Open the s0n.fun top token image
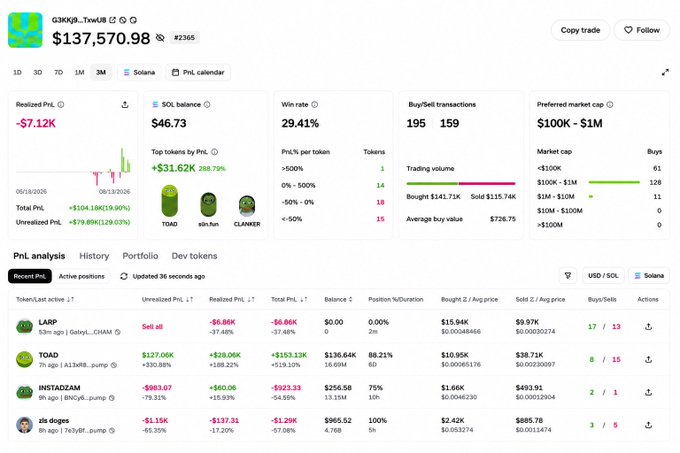 click(x=209, y=205)
